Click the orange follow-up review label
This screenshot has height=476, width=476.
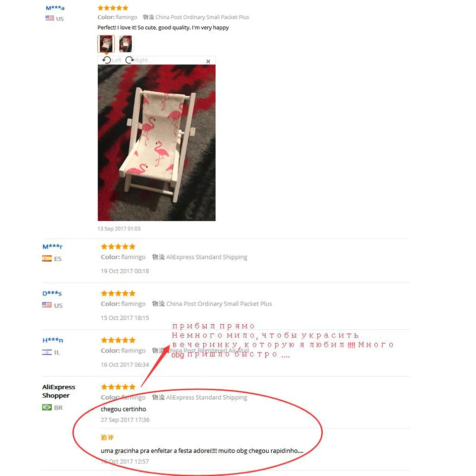[x=107, y=437]
